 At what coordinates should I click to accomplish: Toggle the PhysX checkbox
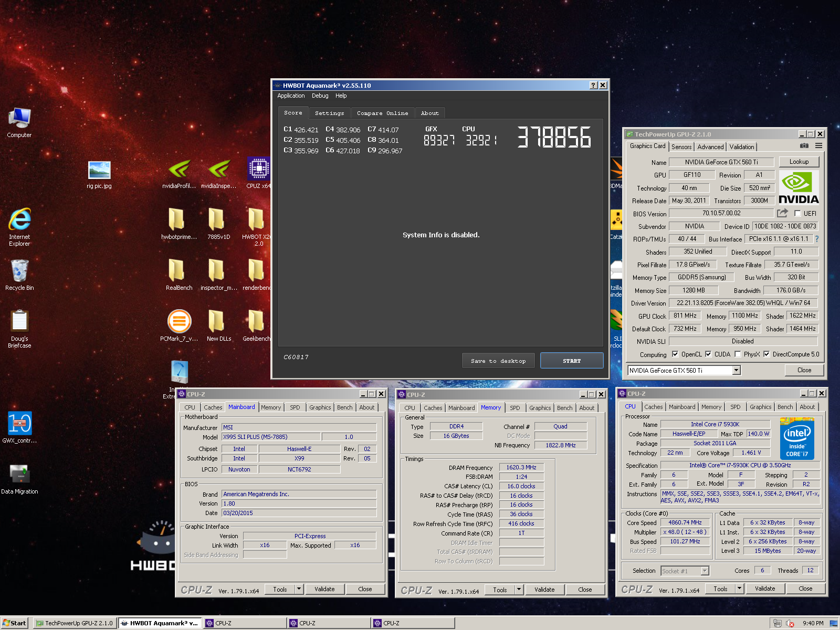(x=738, y=354)
